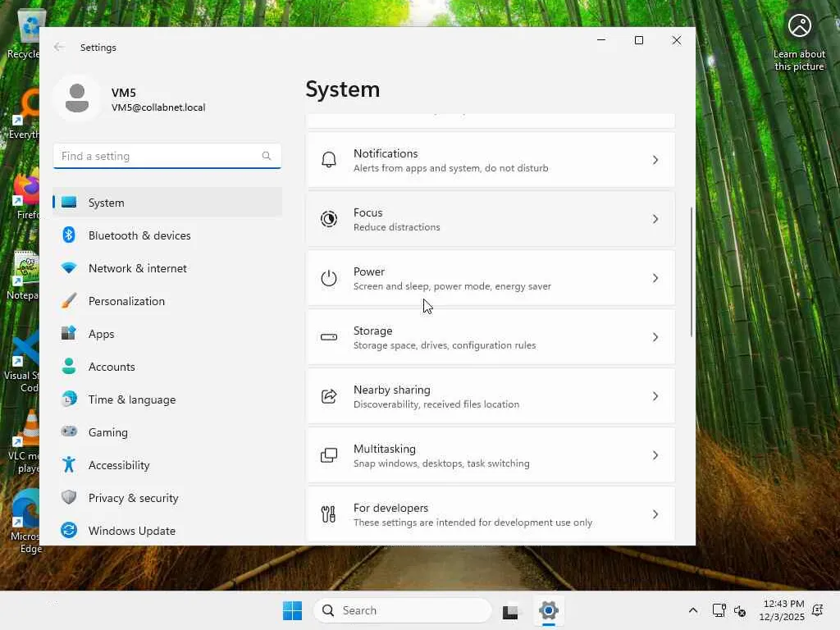
Task: Click the Multitasking windows icon
Action: point(329,455)
